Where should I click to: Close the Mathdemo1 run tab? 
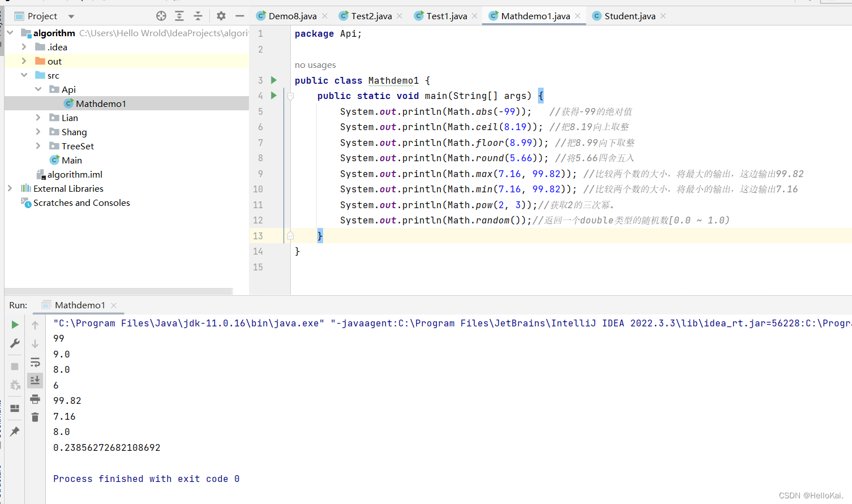(114, 305)
